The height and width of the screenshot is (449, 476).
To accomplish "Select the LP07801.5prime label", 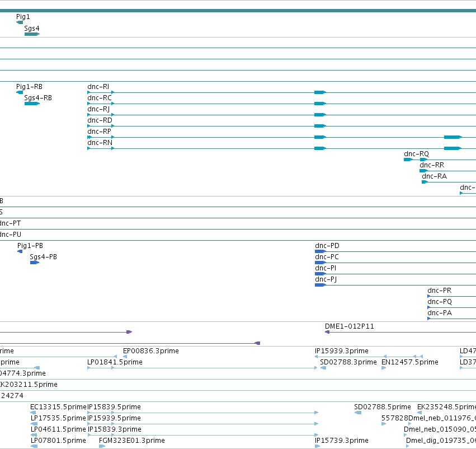I will click(58, 441).
